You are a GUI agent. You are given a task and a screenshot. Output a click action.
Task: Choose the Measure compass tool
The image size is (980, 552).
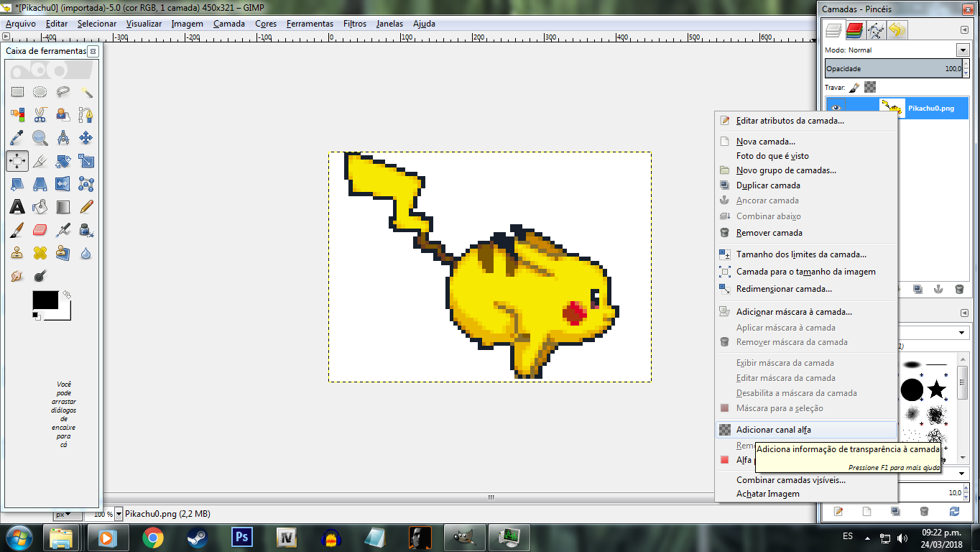(x=63, y=138)
